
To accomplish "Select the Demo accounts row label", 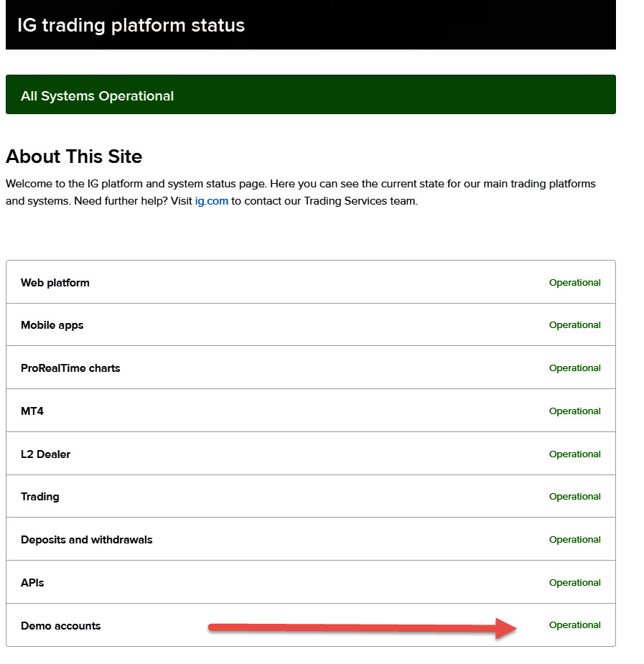I will (x=61, y=626).
